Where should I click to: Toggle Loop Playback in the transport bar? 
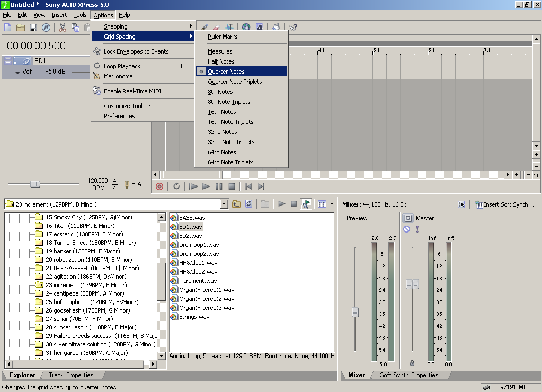[x=176, y=186]
